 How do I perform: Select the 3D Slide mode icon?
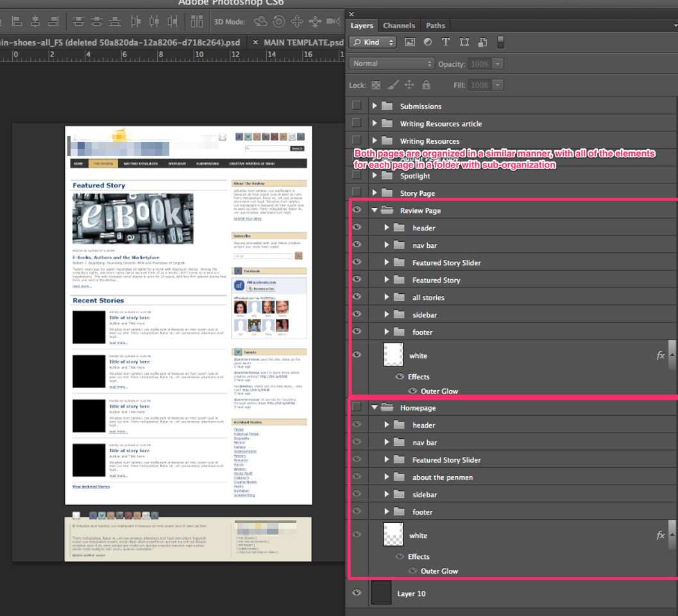(315, 21)
